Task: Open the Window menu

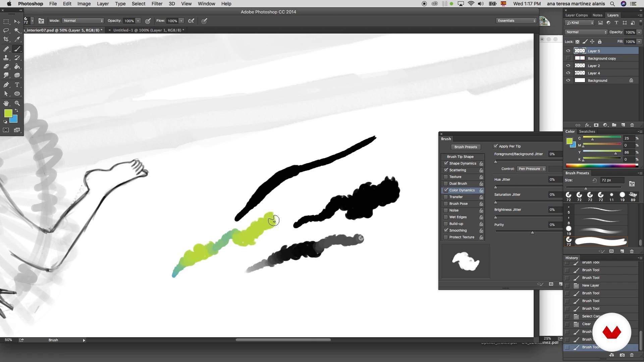Action: (206, 4)
